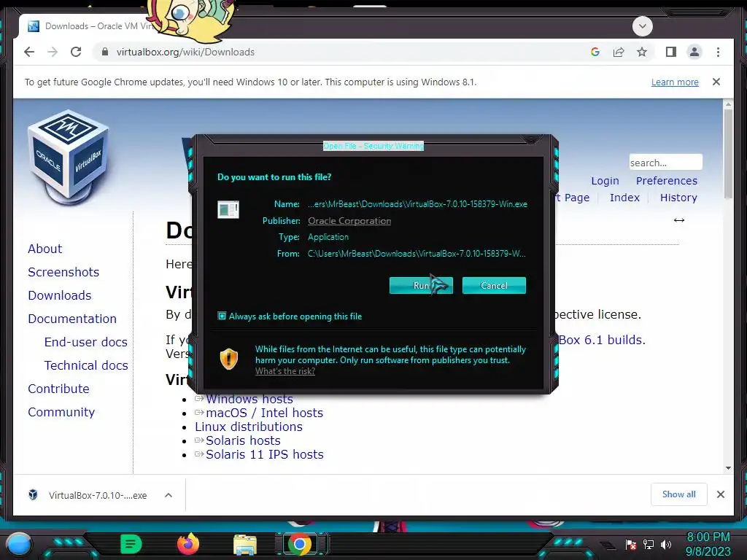Open the History link
The image size is (747, 560).
[678, 198]
